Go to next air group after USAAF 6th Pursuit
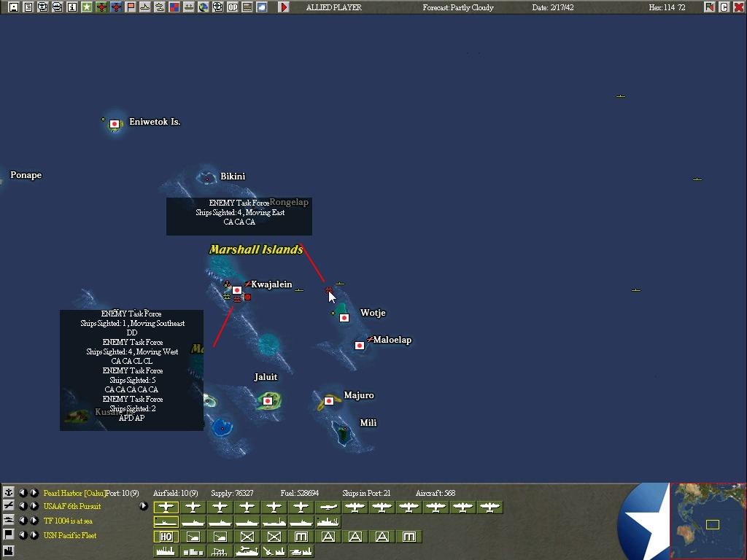Viewport: 747px width, 560px height. tap(34, 506)
